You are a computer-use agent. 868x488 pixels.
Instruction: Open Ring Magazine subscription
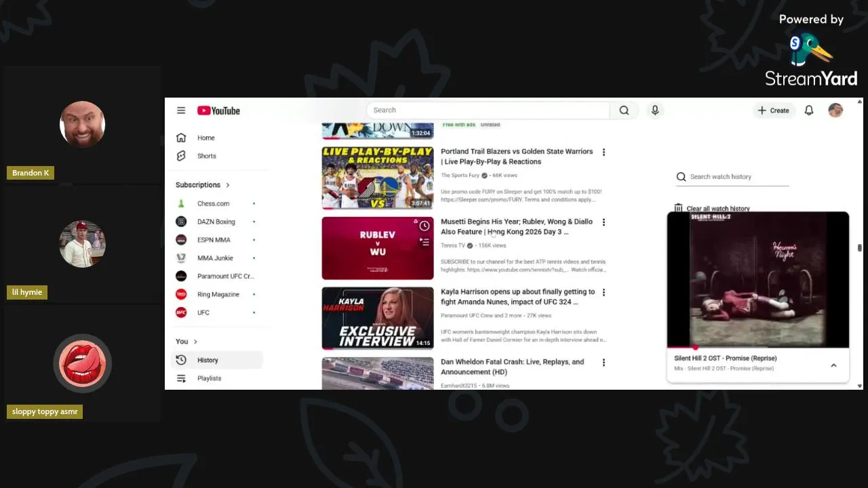[x=218, y=294]
